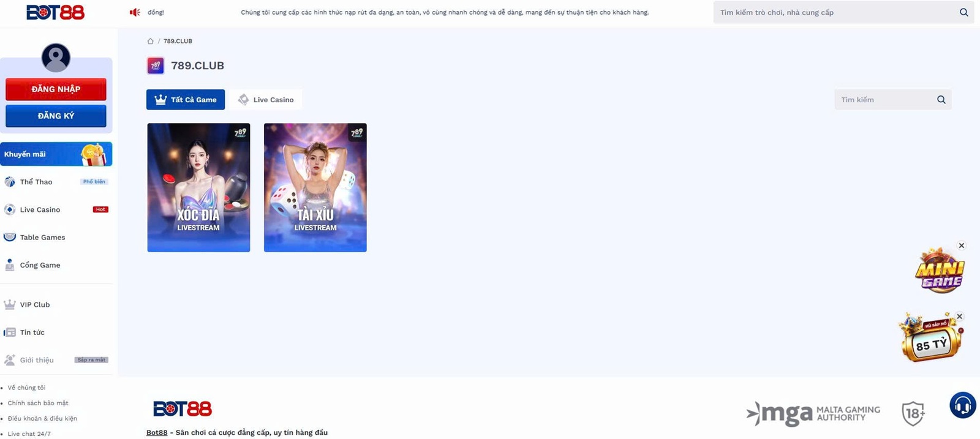980x439 pixels.
Task: Open the Xóc Đĩa Livestream game thumbnail
Action: [x=198, y=187]
